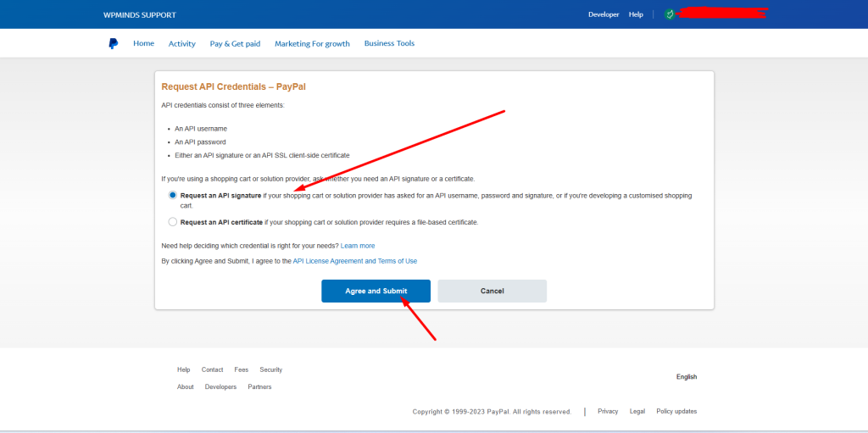This screenshot has height=433, width=868.
Task: Open the Home menu
Action: 143,43
